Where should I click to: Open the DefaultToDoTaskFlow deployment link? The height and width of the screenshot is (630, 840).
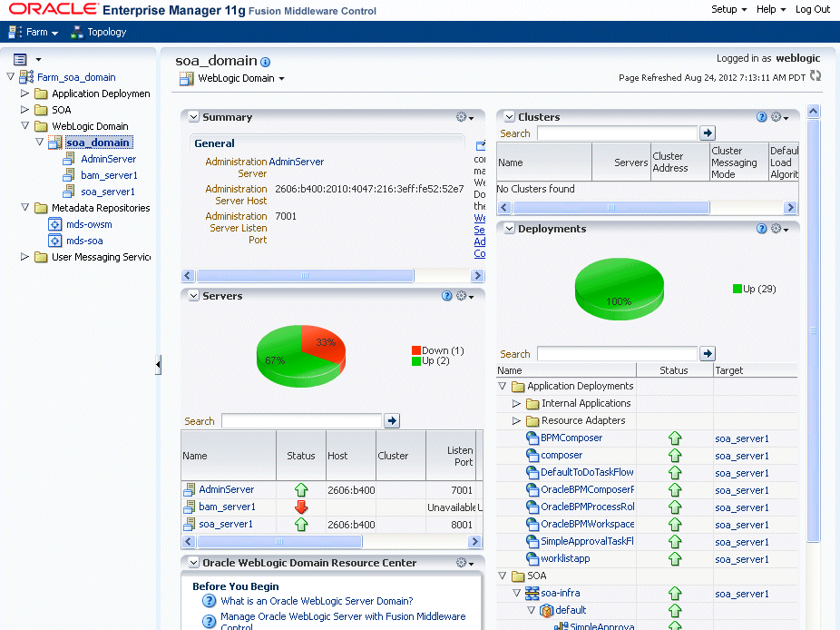point(587,472)
